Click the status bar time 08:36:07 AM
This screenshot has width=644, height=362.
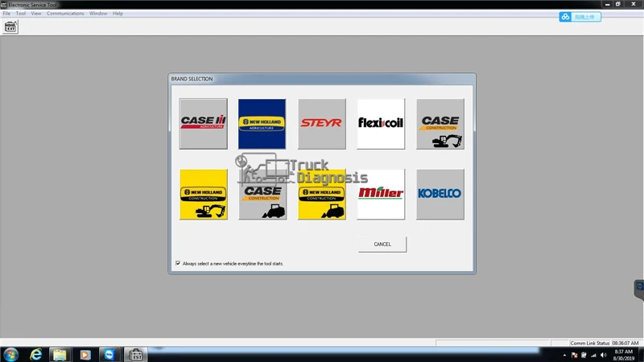pyautogui.click(x=625, y=343)
